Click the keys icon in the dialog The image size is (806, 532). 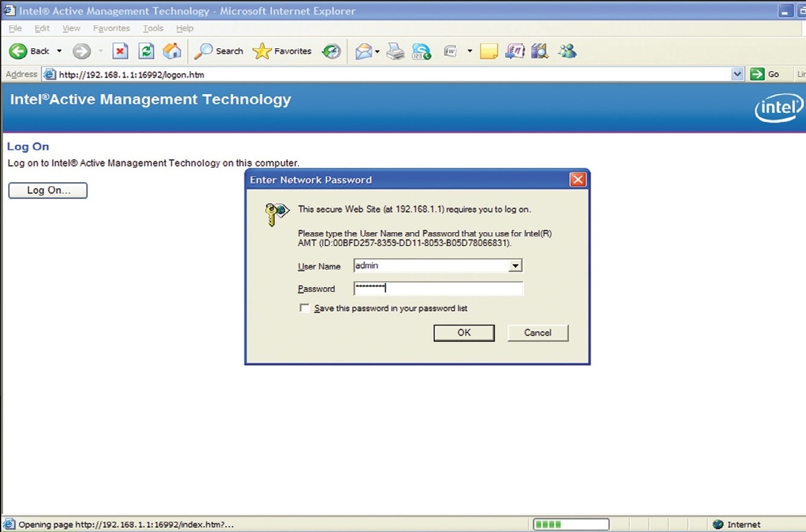pyautogui.click(x=277, y=214)
